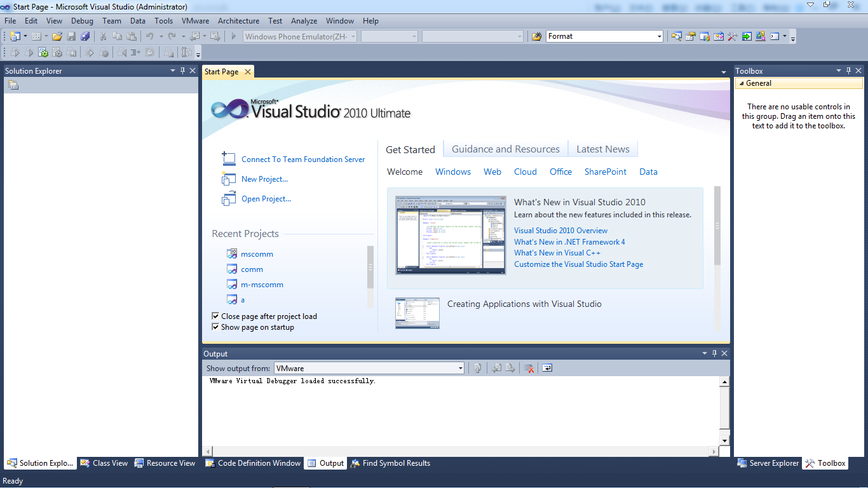Click Creating Applications with Visual Studio thumbnail
868x488 pixels.
coord(417,313)
